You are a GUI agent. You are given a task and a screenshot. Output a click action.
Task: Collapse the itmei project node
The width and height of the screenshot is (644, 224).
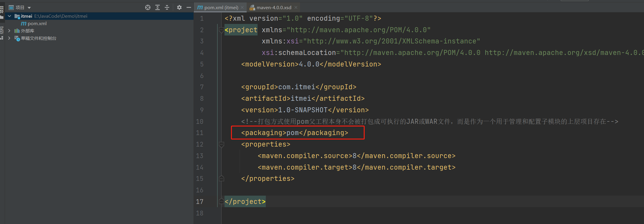coord(9,16)
